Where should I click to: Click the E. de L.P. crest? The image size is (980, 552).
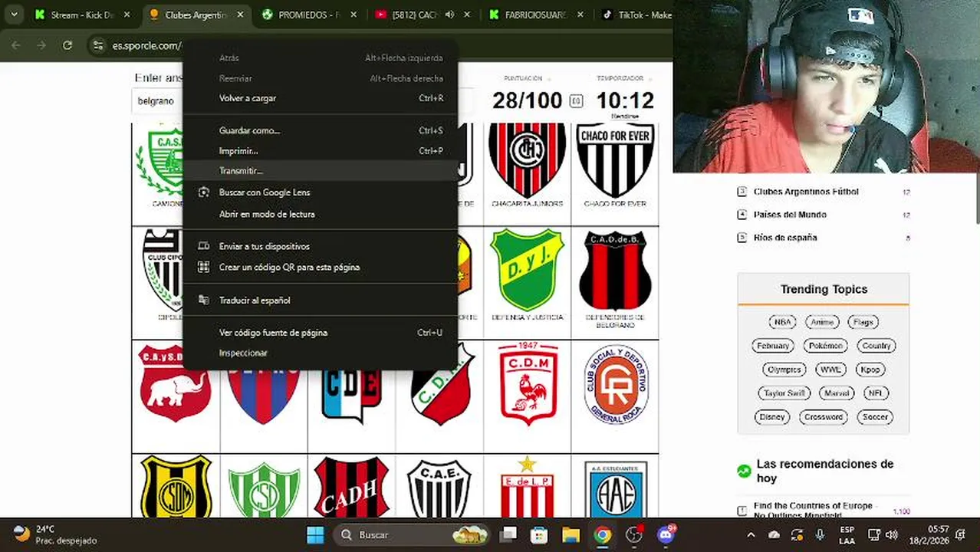[x=527, y=488]
